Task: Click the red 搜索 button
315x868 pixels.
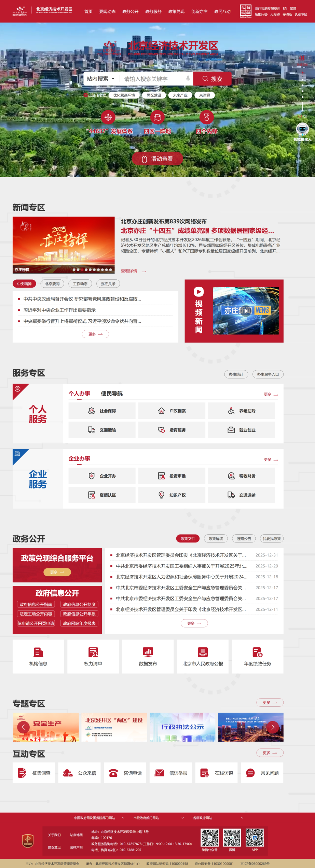Action: click(212, 79)
